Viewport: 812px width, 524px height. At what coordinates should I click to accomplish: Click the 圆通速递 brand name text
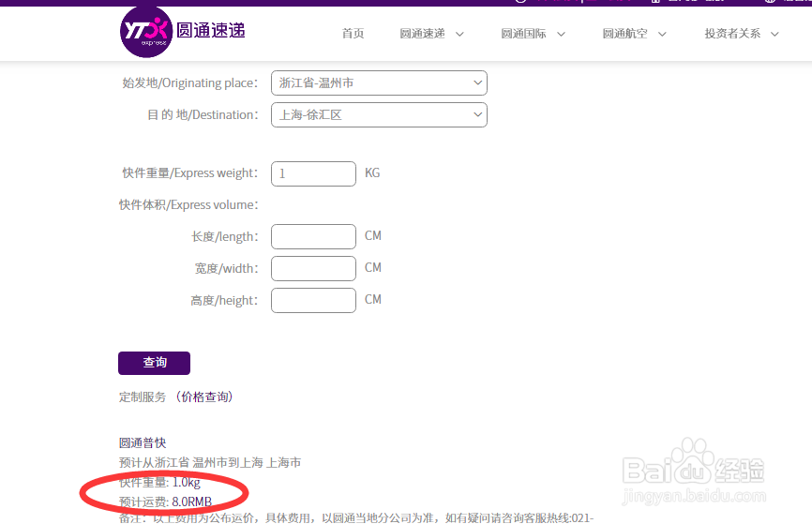[211, 31]
